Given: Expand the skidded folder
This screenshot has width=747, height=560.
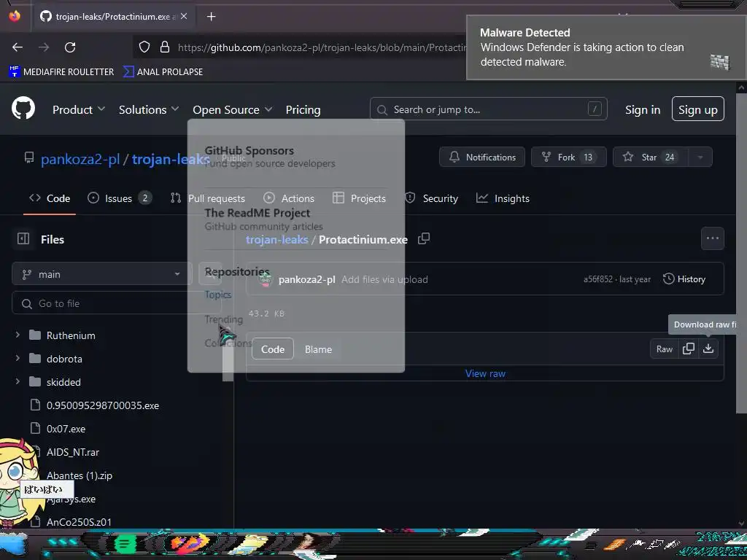Looking at the screenshot, I should 18,381.
